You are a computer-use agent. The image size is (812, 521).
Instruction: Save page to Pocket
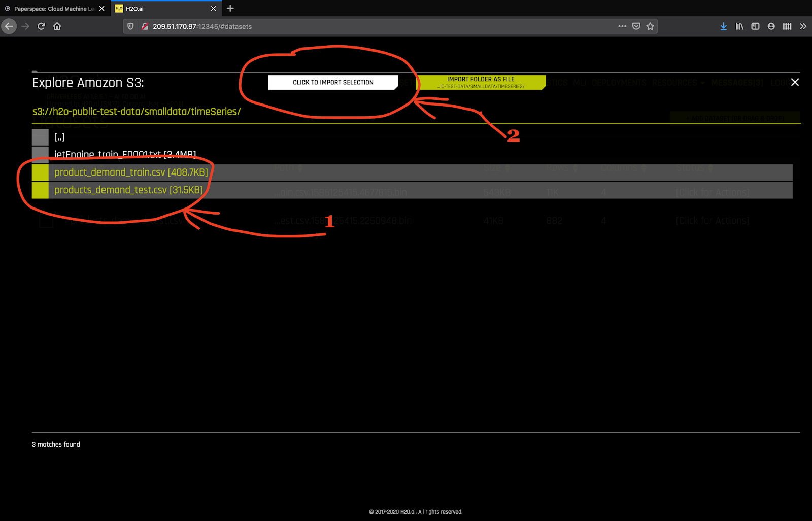636,26
